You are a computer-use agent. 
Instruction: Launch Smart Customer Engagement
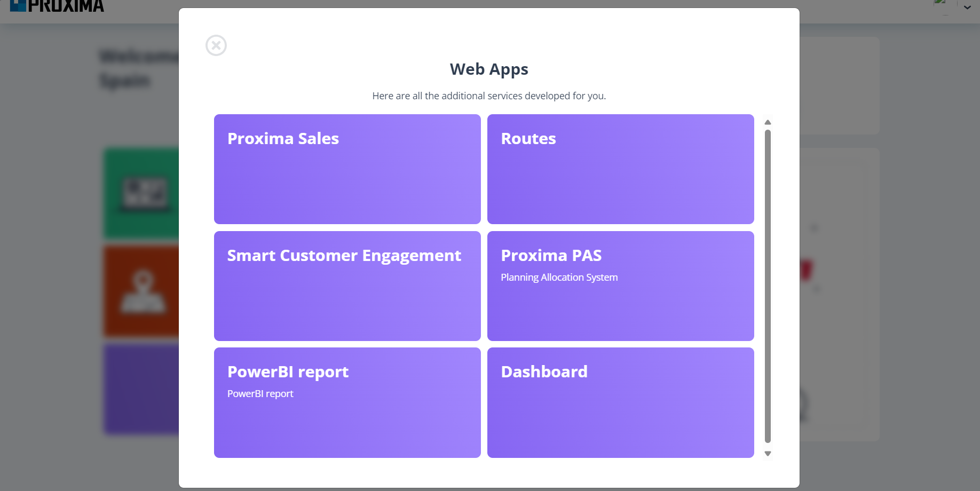(x=347, y=286)
